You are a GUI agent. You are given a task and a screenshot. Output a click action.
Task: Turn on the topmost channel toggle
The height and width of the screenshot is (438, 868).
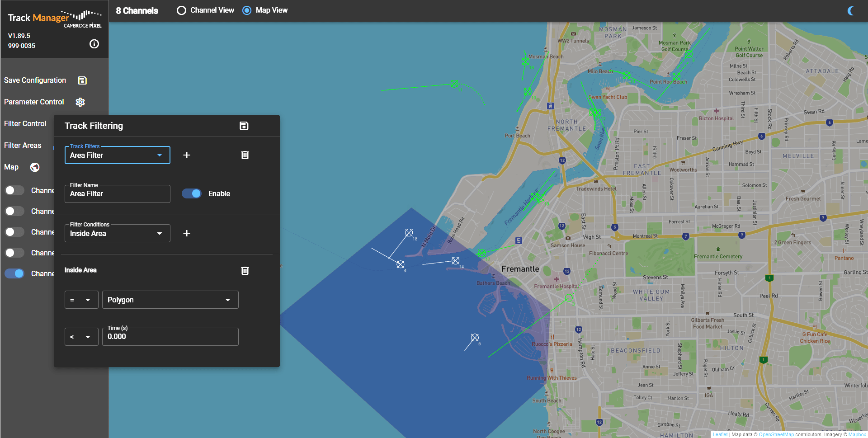pos(14,190)
